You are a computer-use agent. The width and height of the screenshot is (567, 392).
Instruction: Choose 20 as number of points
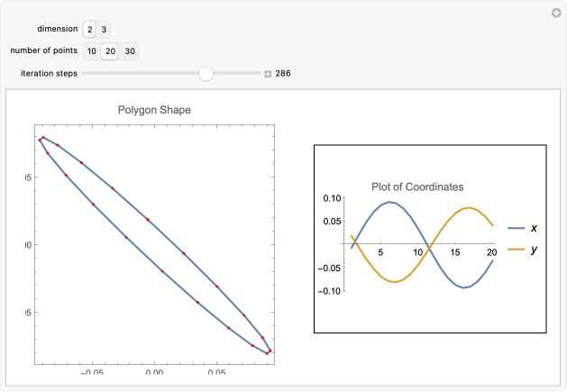point(110,51)
